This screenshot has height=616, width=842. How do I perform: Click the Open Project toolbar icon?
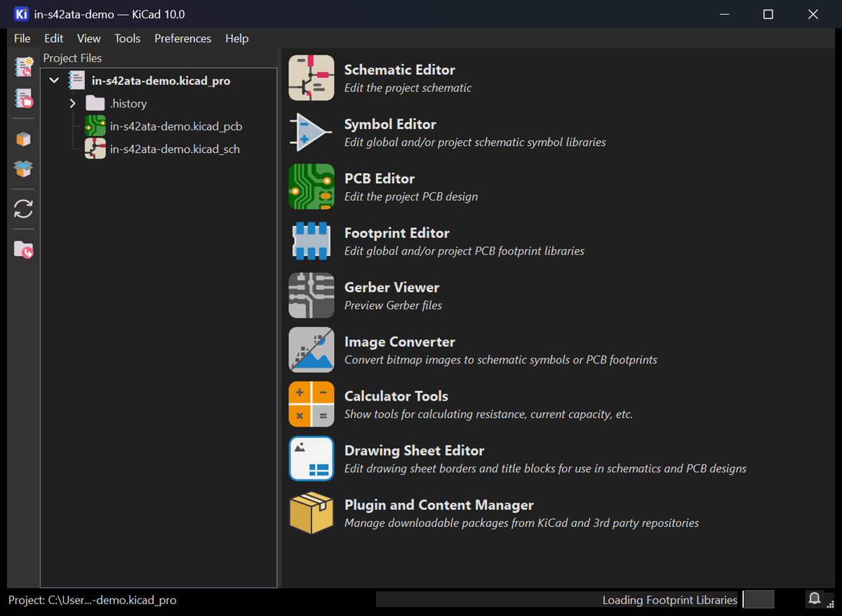24,98
